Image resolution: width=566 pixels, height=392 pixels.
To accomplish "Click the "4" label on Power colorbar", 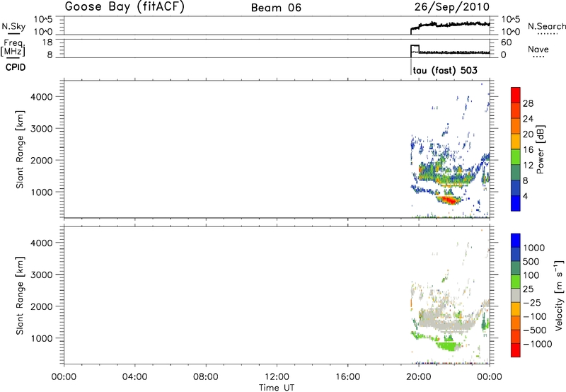I will (525, 196).
